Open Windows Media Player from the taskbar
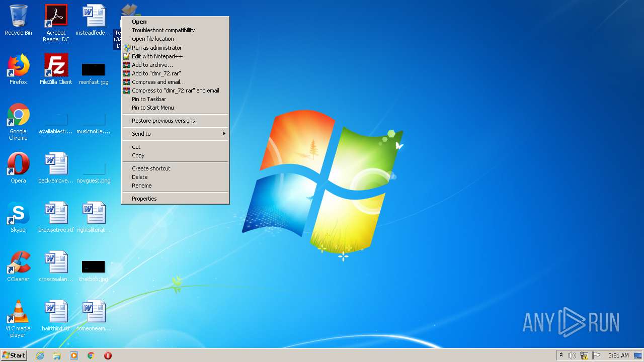The width and height of the screenshot is (644, 362). tap(74, 355)
